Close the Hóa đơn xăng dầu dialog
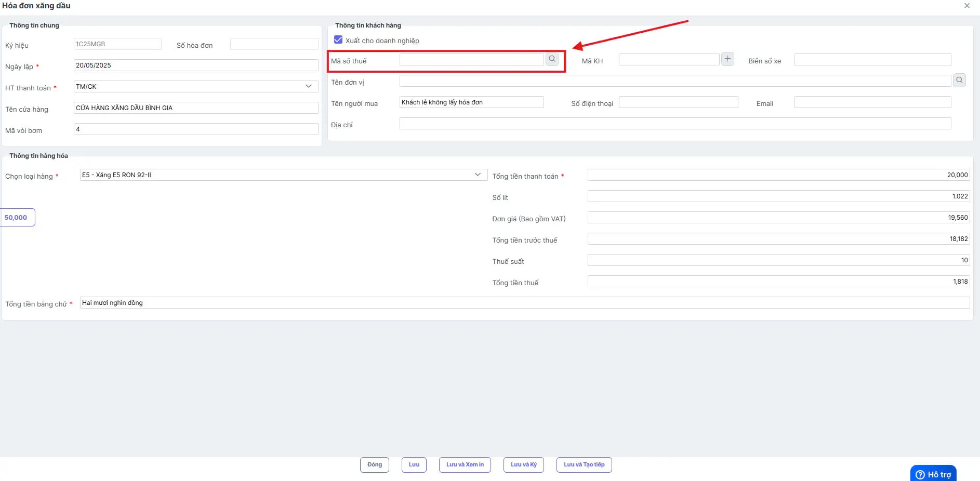The width and height of the screenshot is (980, 481). pos(967,6)
